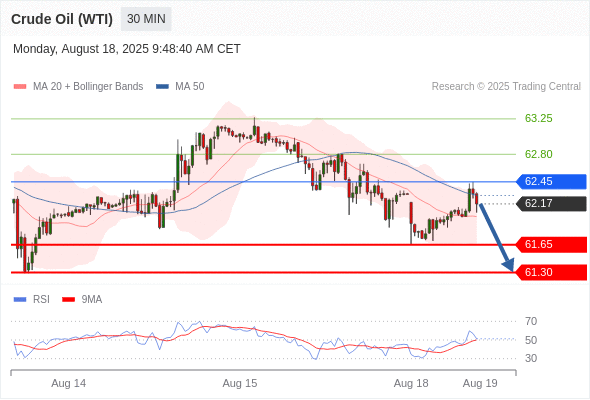Select the 61.65 red support tag
590x400 pixels.
coord(551,245)
